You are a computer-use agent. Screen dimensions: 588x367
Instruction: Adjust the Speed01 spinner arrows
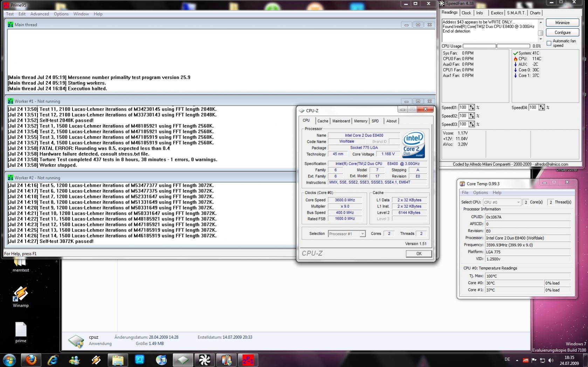pyautogui.click(x=472, y=107)
